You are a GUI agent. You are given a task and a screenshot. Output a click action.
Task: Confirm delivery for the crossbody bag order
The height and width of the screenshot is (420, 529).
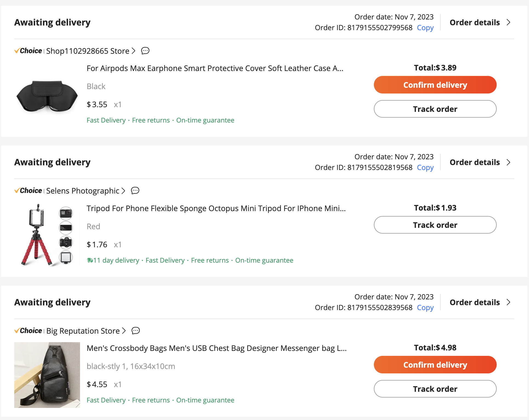(435, 365)
